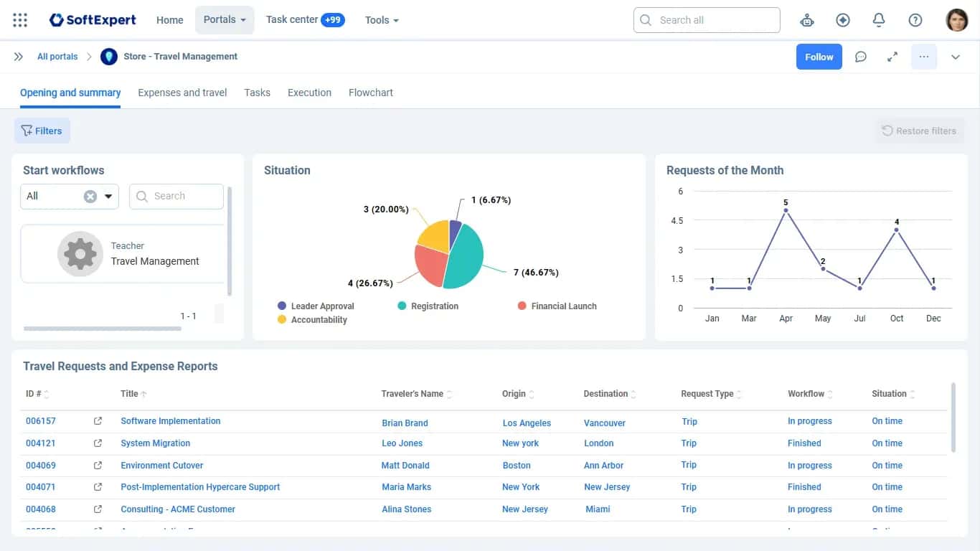The height and width of the screenshot is (551, 980).
Task: Open record 004068 in new window icon
Action: (98, 509)
